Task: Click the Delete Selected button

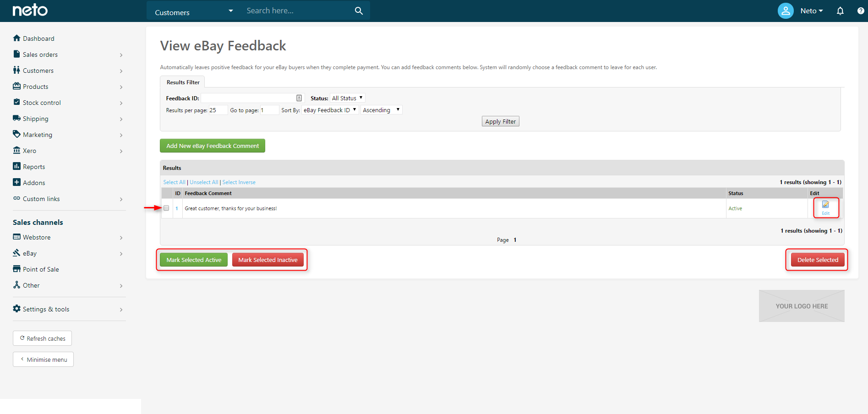Action: (818, 260)
